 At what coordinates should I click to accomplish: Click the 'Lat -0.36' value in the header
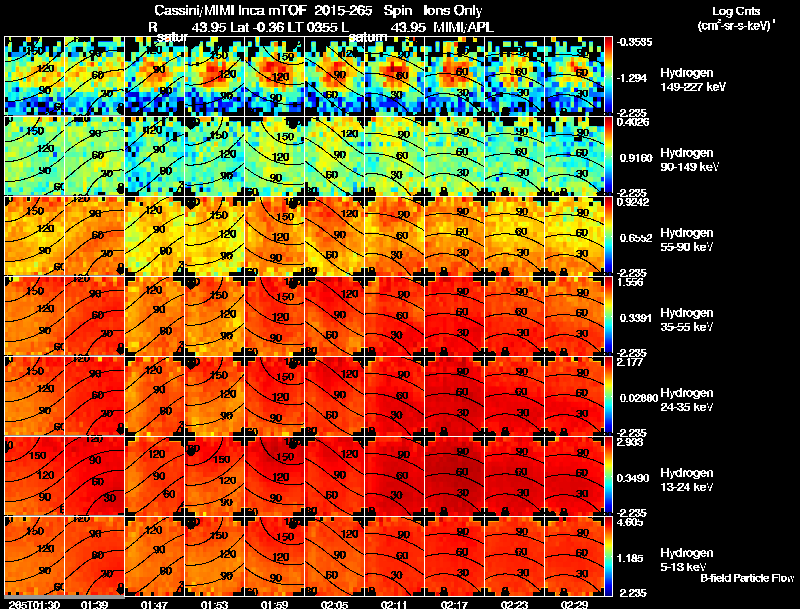264,28
